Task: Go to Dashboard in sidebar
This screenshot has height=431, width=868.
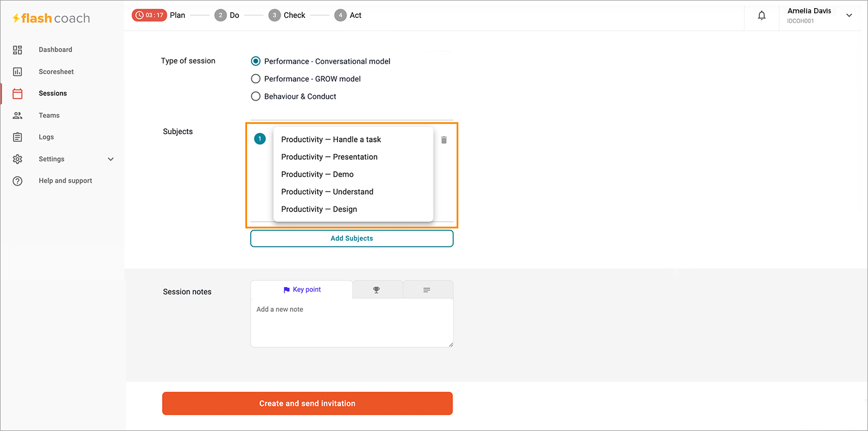Action: click(x=56, y=50)
